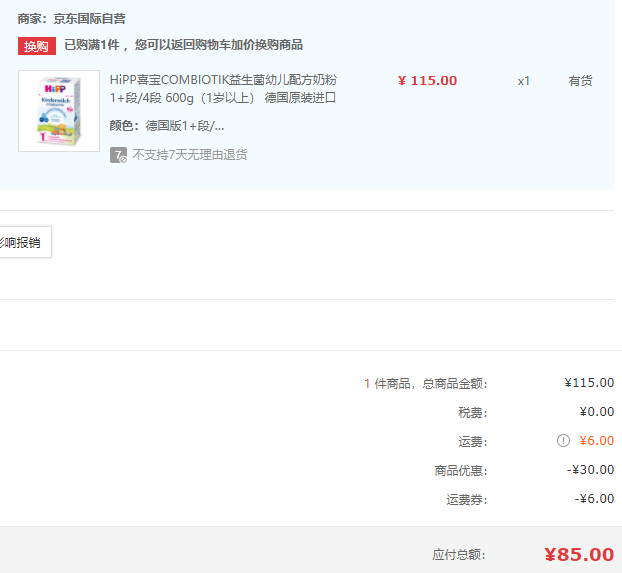Click the payable total ¥85.00
This screenshot has width=622, height=573.
click(x=579, y=554)
